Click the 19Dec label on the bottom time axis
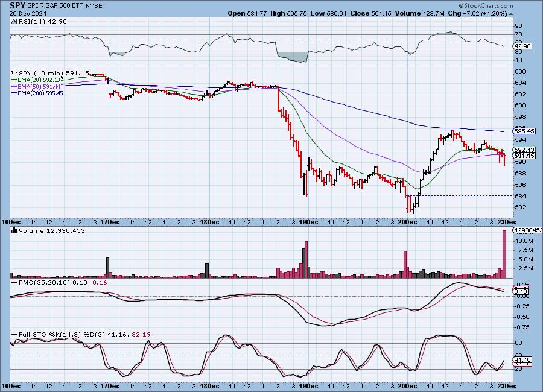The width and height of the screenshot is (543, 392). [x=308, y=386]
